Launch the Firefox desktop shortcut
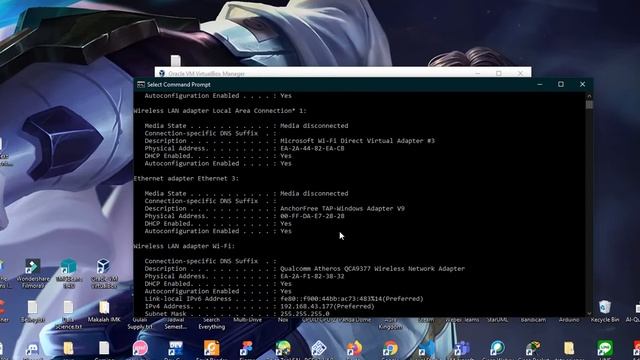640x360 pixels. click(x=354, y=349)
